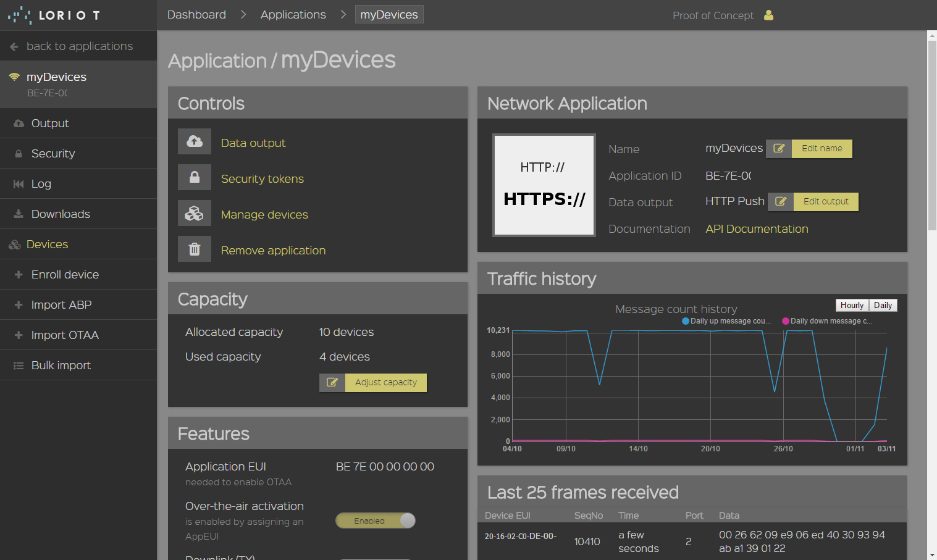
Task: Toggle the Over-the-air activation Enabled switch
Action: coord(376,520)
